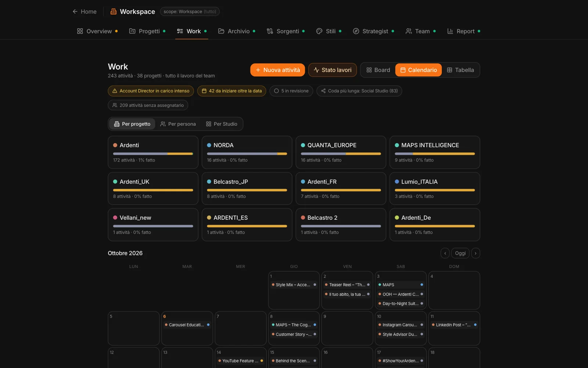
Task: Group by Per Studio
Action: tap(222, 124)
